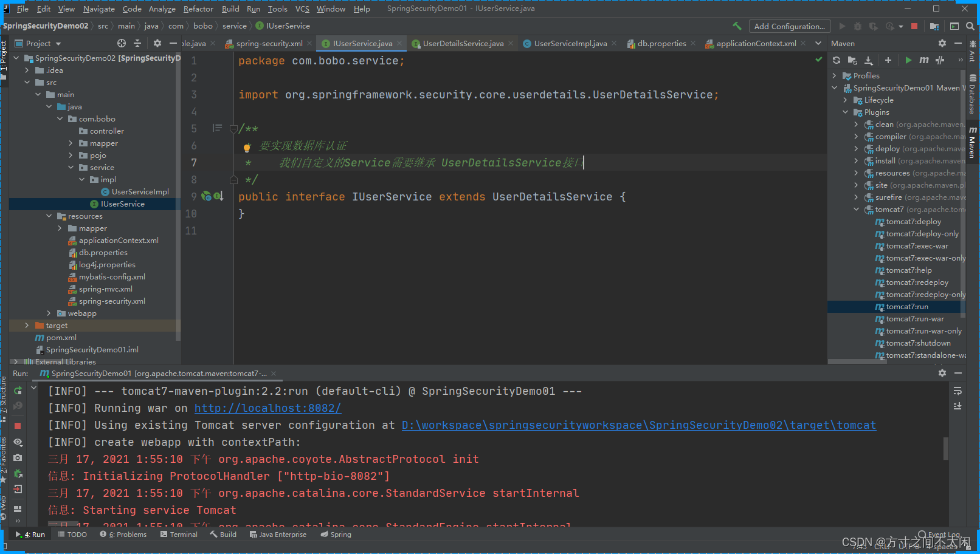
Task: Toggle the eye filter options in the Run console
Action: click(x=18, y=442)
